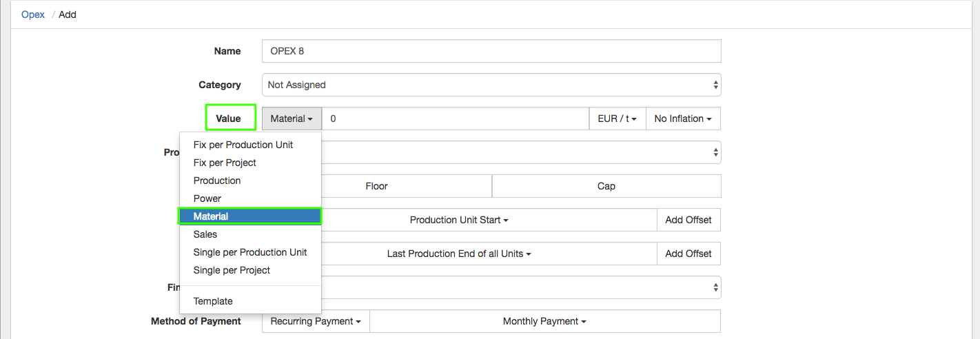
Task: Select Fix per Production Unit option
Action: coord(243,145)
